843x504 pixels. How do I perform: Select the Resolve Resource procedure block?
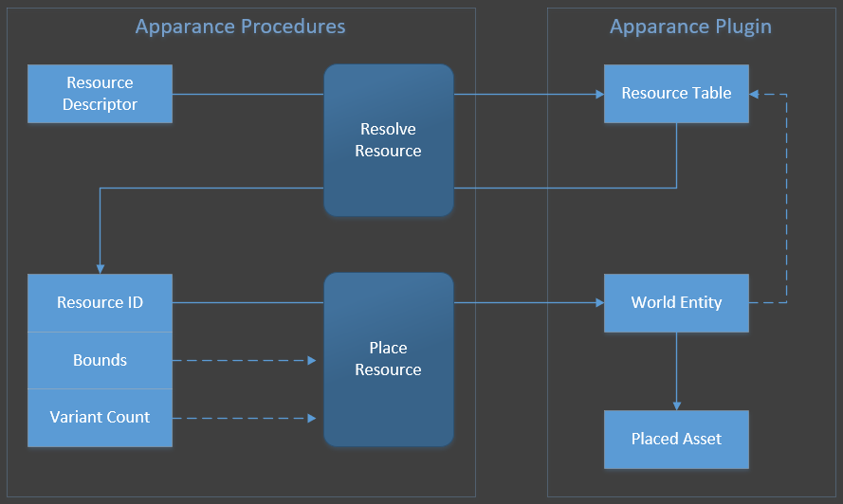(388, 140)
